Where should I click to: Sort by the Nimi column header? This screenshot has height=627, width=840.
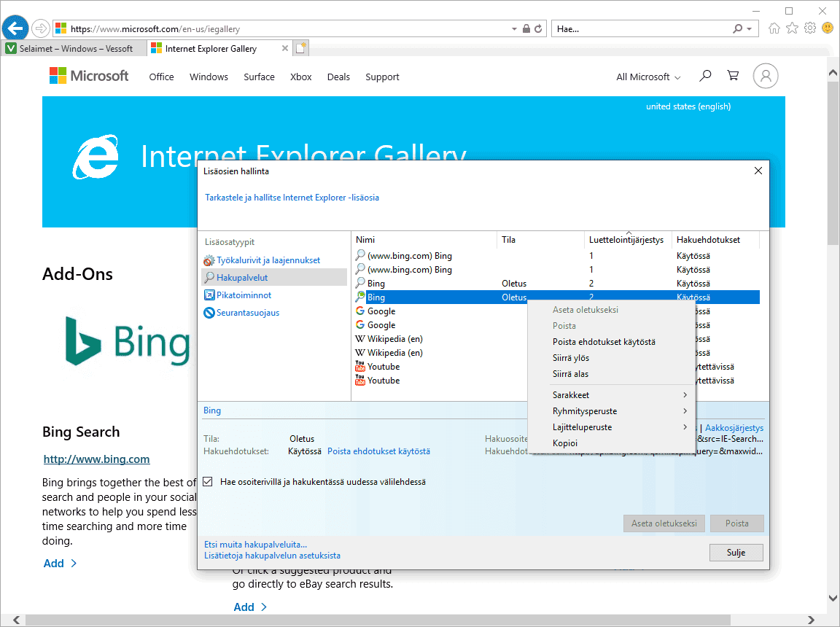tap(424, 240)
